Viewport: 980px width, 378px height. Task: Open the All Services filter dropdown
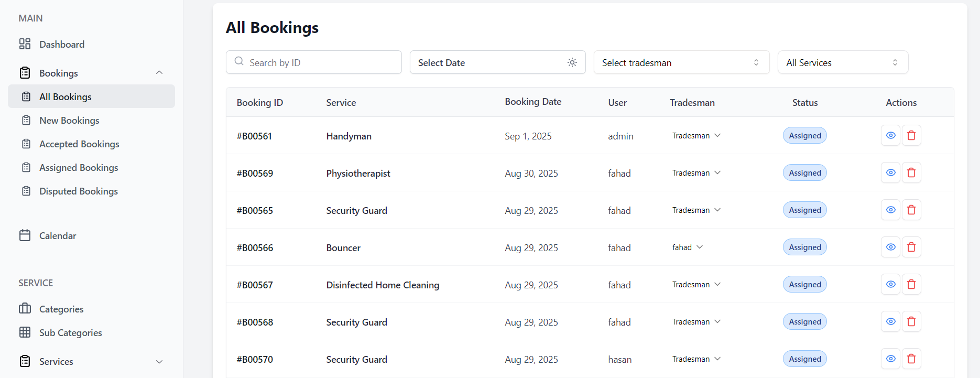(x=842, y=62)
